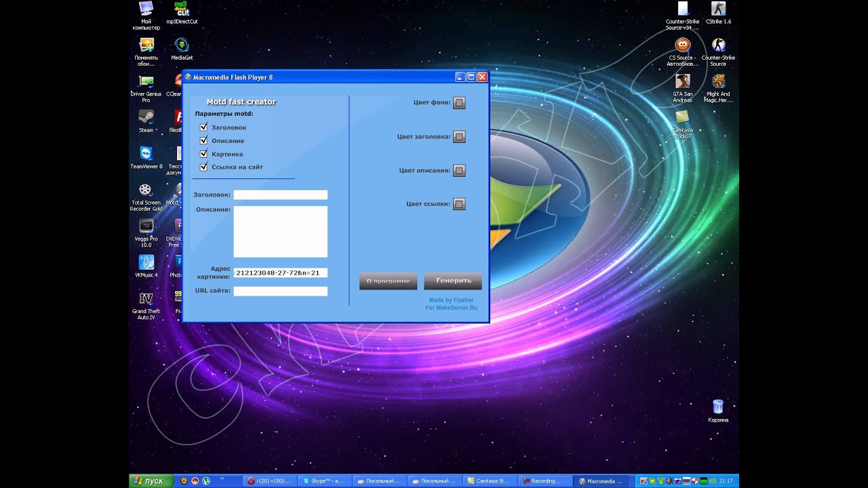
Task: Open Total Screen Recorder Gold icon
Action: 146,197
